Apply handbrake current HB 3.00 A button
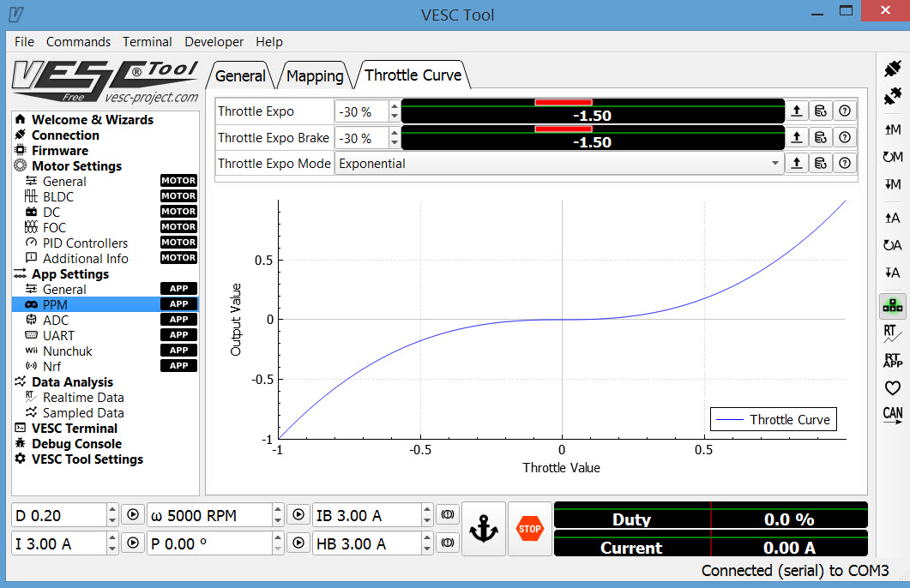This screenshot has width=910, height=588. (448, 543)
